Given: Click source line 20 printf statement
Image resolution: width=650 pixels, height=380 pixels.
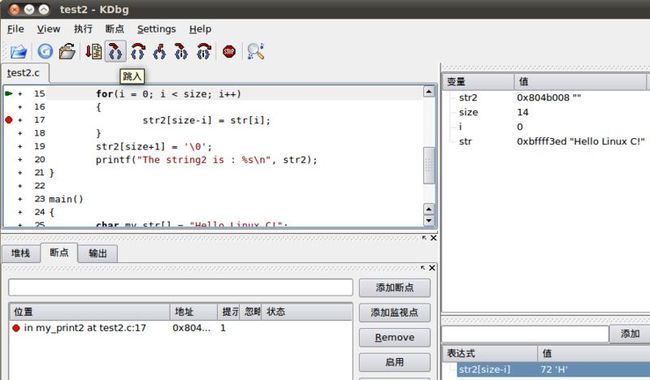Looking at the screenshot, I should [x=206, y=160].
